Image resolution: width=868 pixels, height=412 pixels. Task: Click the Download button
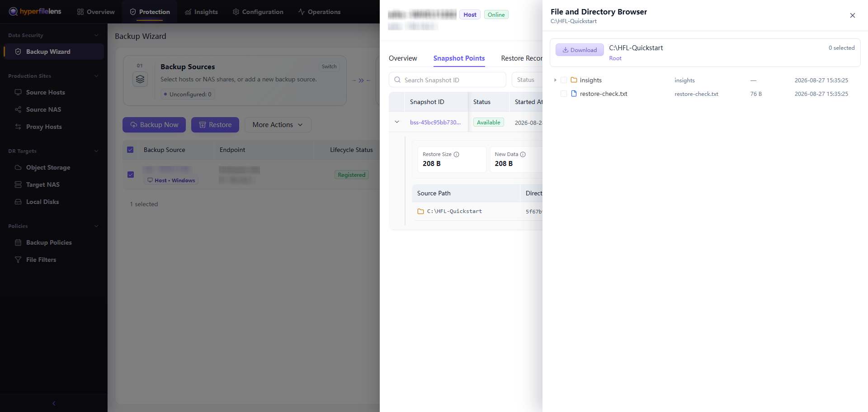[580, 50]
